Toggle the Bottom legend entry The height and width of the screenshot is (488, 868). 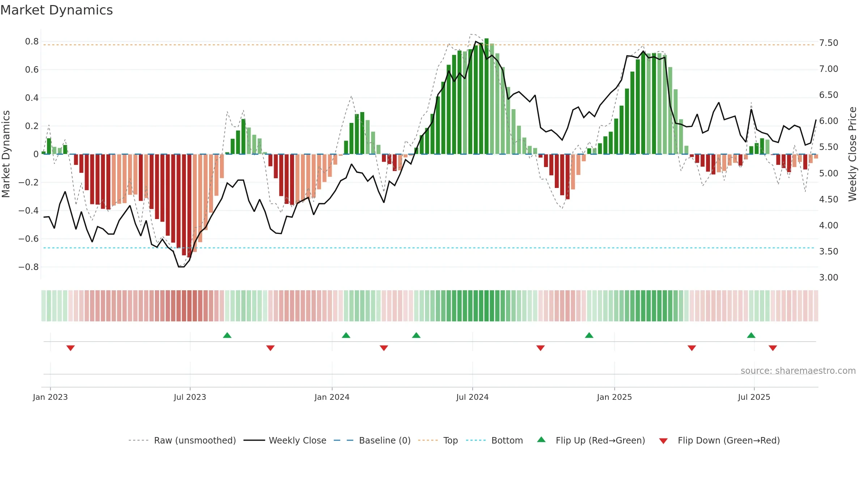click(495, 440)
